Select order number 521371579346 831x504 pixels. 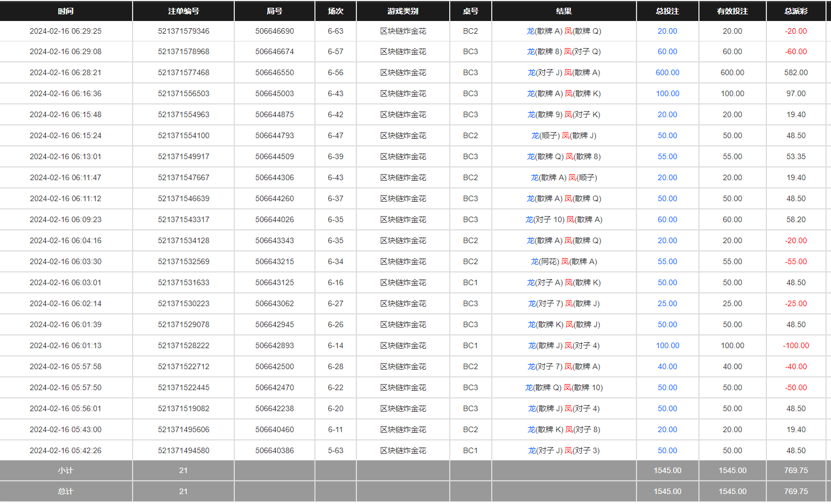(183, 31)
